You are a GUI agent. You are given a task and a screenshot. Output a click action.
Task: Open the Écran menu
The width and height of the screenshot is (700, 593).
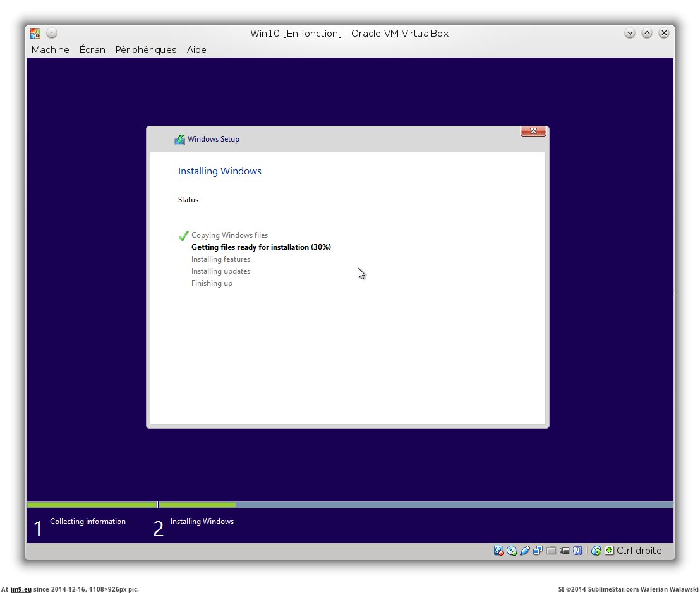click(x=92, y=50)
